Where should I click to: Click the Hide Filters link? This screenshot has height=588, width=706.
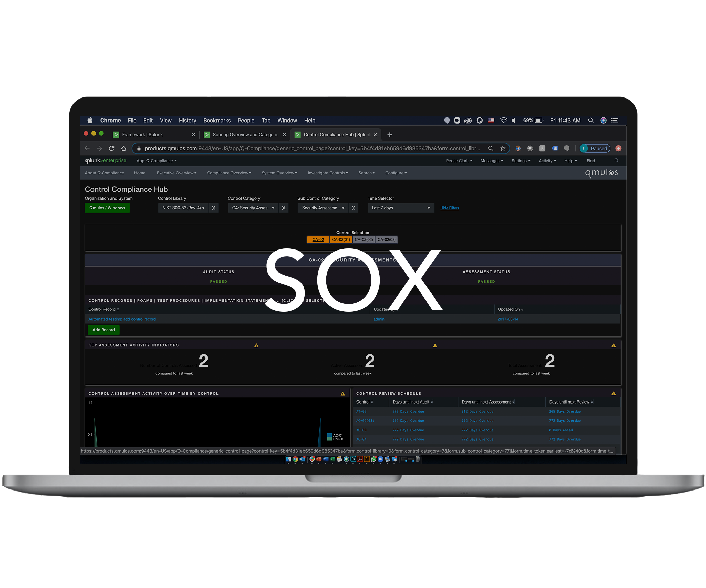coord(449,208)
